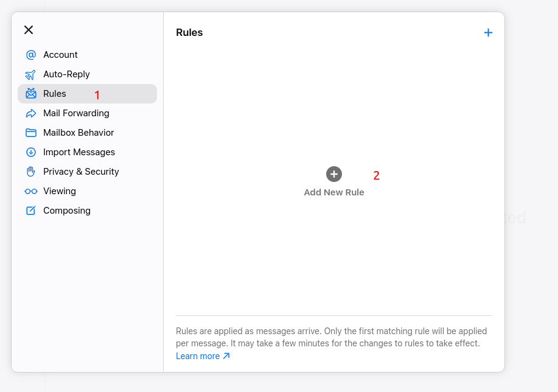This screenshot has width=558, height=392.
Task: Click the Add New Rule label
Action: (x=334, y=192)
